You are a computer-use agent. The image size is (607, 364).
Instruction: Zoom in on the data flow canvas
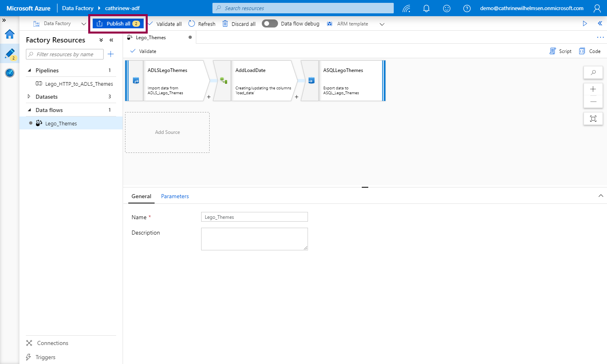tap(593, 89)
